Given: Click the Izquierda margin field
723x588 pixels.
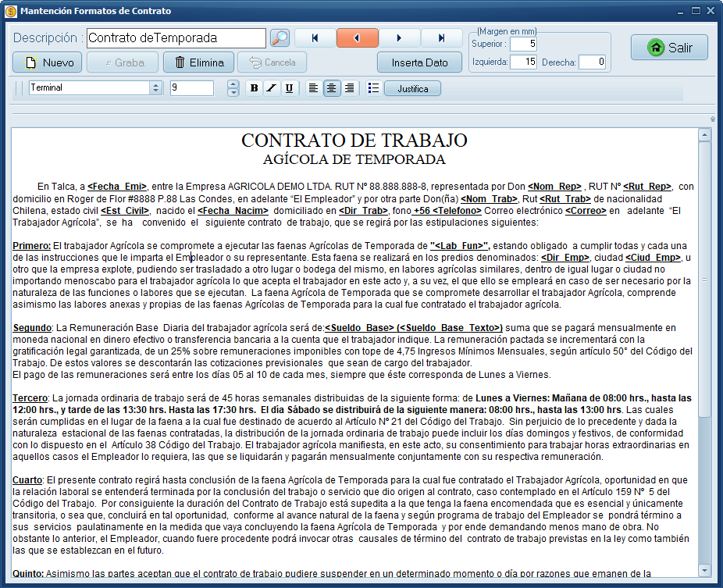Looking at the screenshot, I should pos(523,62).
